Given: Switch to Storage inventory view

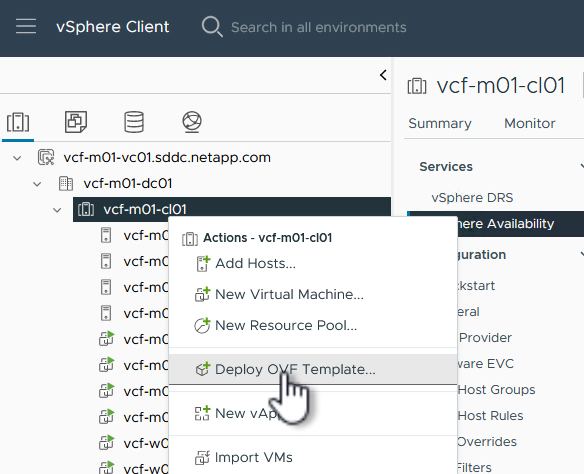Looking at the screenshot, I should tap(134, 122).
